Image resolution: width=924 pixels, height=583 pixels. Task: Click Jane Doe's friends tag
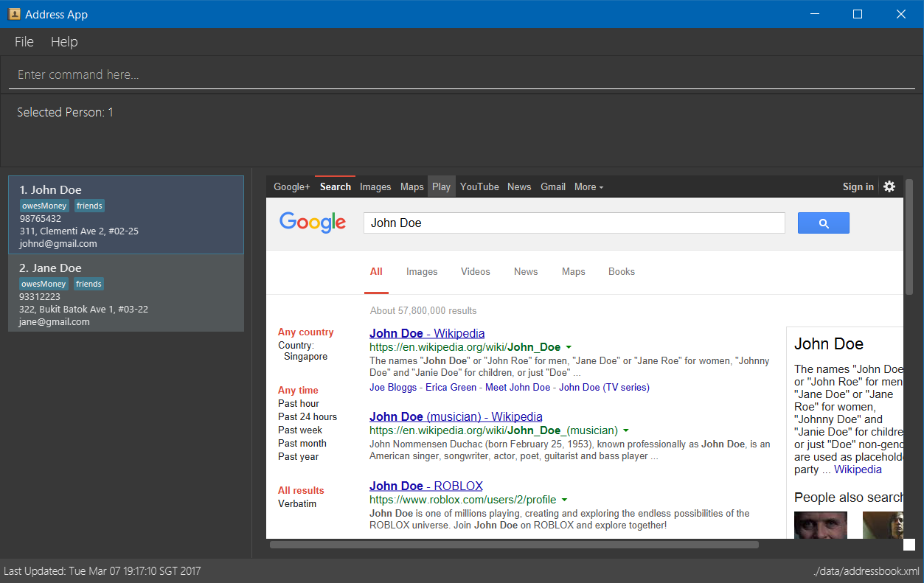coord(89,284)
